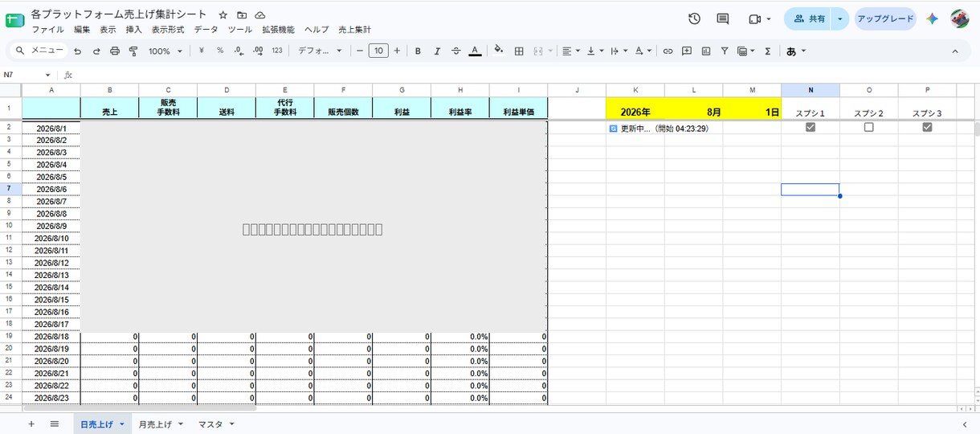Open the 表示形式 menu
The image size is (980, 434).
click(168, 30)
